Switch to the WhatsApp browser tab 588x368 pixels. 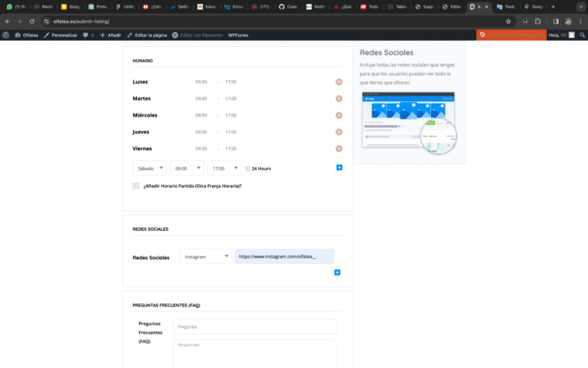coord(16,7)
